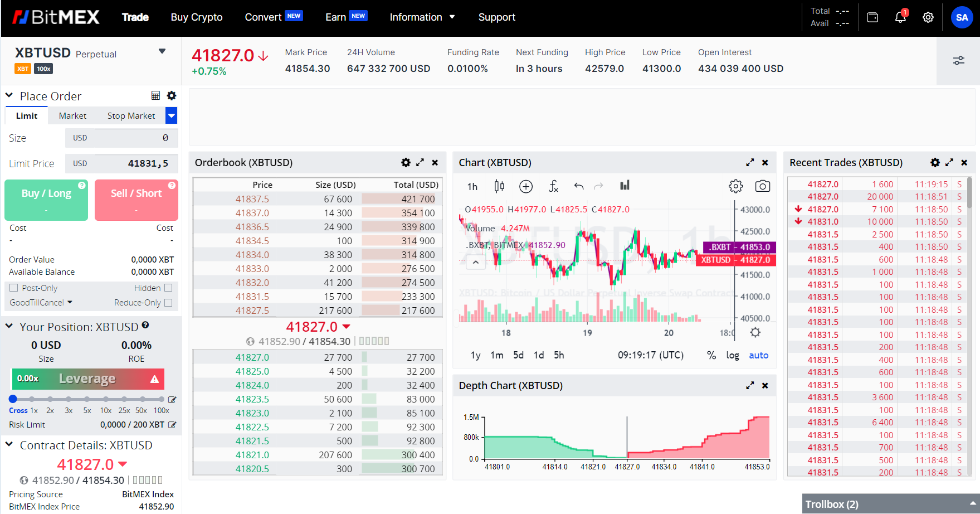980x514 pixels.
Task: Toggle chart log scale
Action: pos(733,355)
